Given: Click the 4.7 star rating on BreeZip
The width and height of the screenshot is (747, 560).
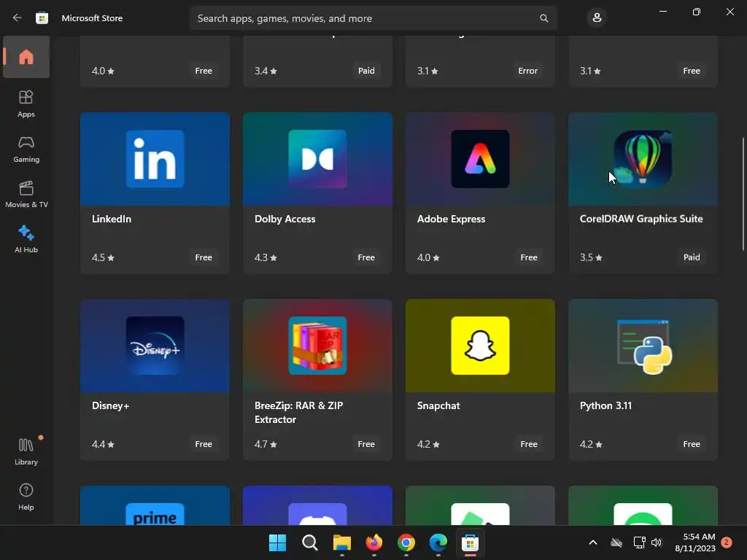Looking at the screenshot, I should [x=266, y=444].
